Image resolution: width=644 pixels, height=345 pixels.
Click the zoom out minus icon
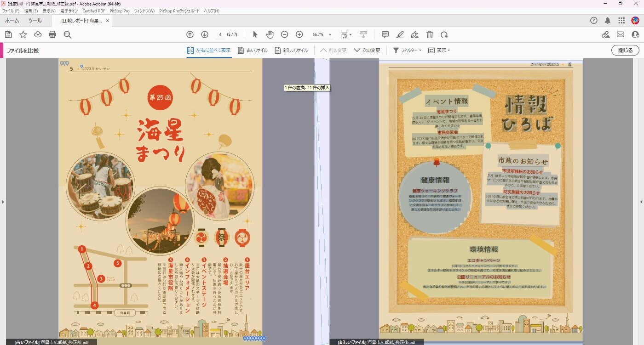point(285,34)
